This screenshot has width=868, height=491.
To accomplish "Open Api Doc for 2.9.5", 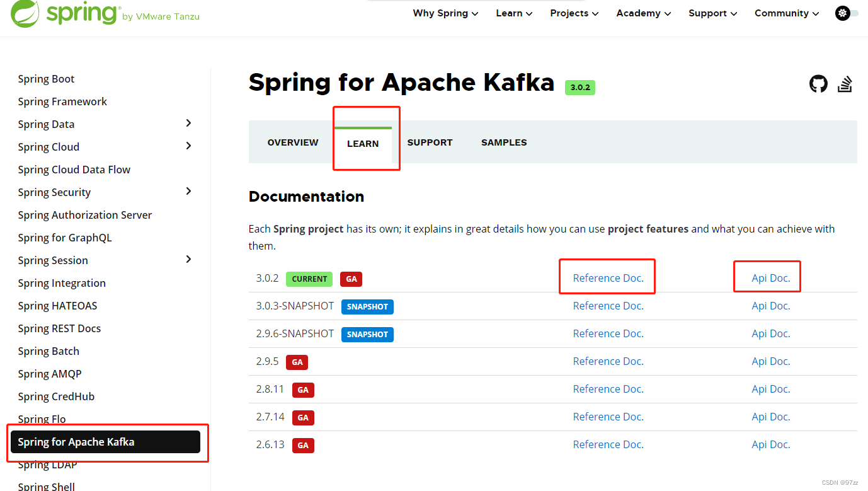I will tap(770, 361).
